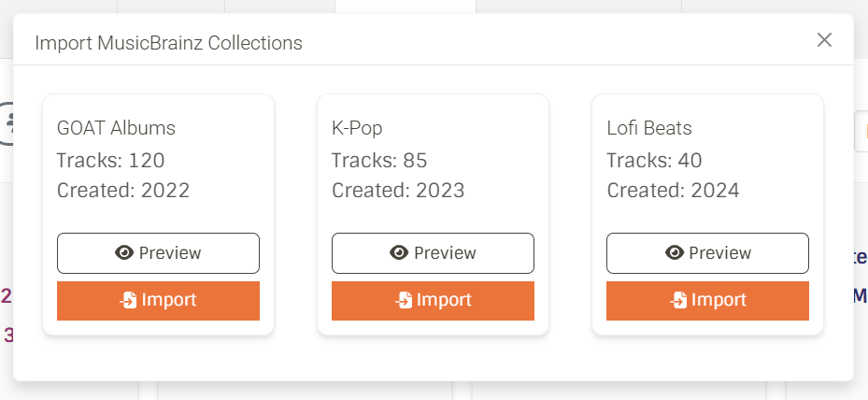Screen dimensions: 868x400
Task: Select the K-Pop card title
Action: 357,128
